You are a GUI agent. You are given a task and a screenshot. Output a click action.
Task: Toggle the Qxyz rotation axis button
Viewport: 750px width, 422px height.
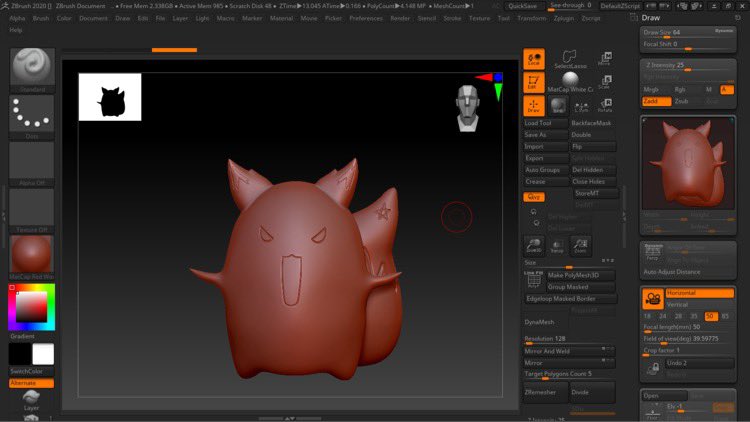click(534, 197)
